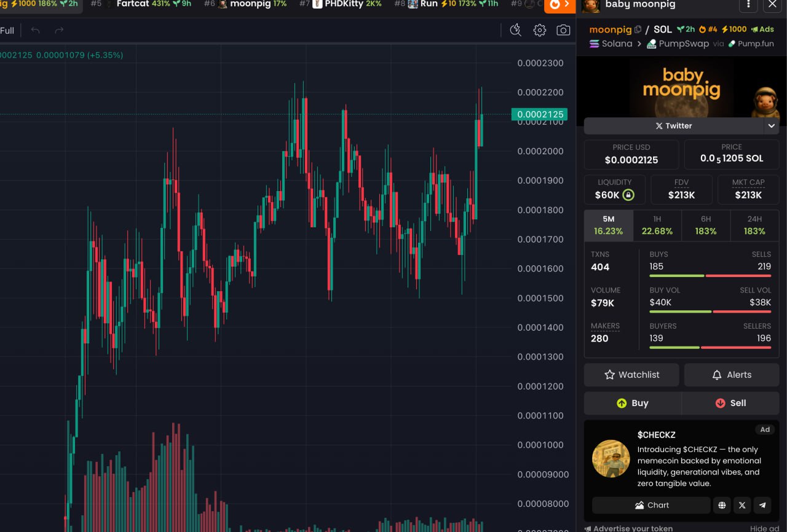This screenshot has width=787, height=532.
Task: Open the Alerts button
Action: click(732, 375)
